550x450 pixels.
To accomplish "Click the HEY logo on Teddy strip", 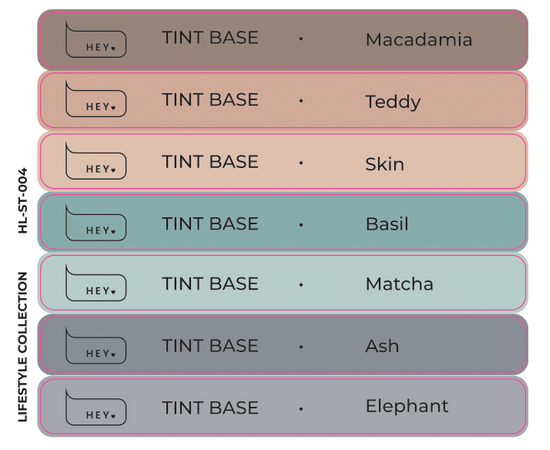I will tap(96, 99).
